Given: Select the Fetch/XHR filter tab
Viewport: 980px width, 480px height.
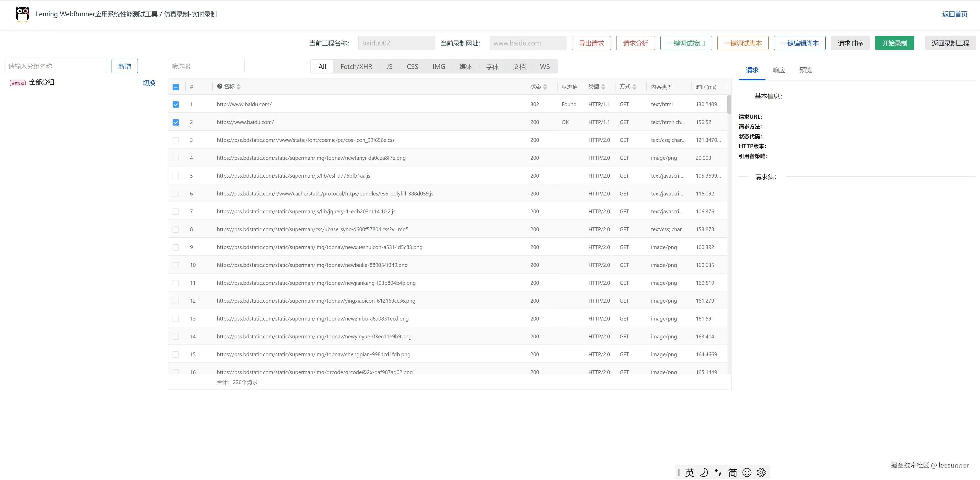Looking at the screenshot, I should [356, 67].
